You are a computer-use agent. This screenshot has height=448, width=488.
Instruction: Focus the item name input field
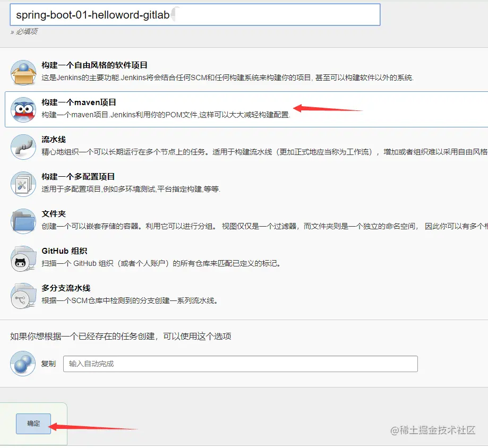point(195,15)
